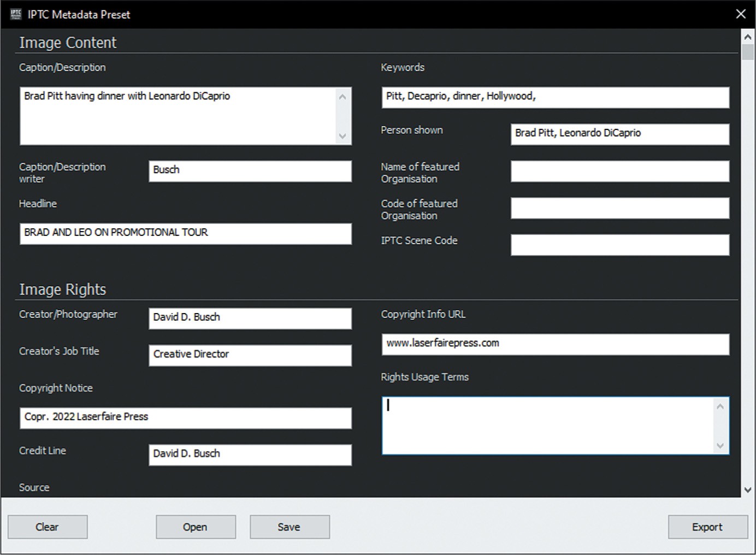Close the IPTC Metadata Preset window

coord(741,14)
